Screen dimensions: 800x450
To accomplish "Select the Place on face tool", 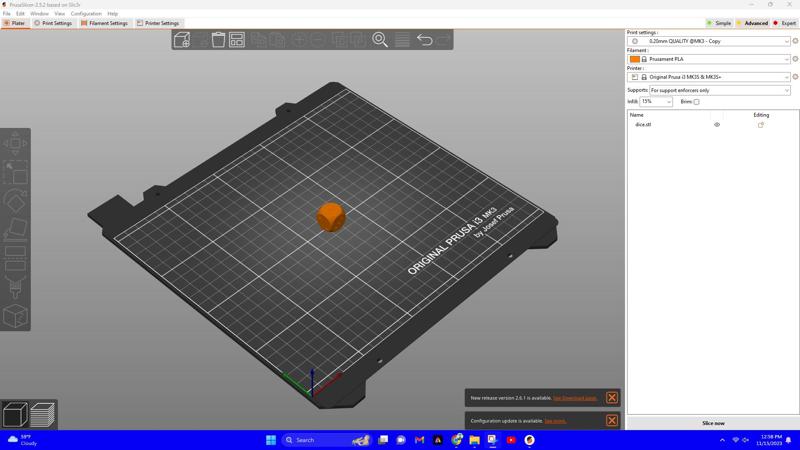I will click(x=15, y=230).
